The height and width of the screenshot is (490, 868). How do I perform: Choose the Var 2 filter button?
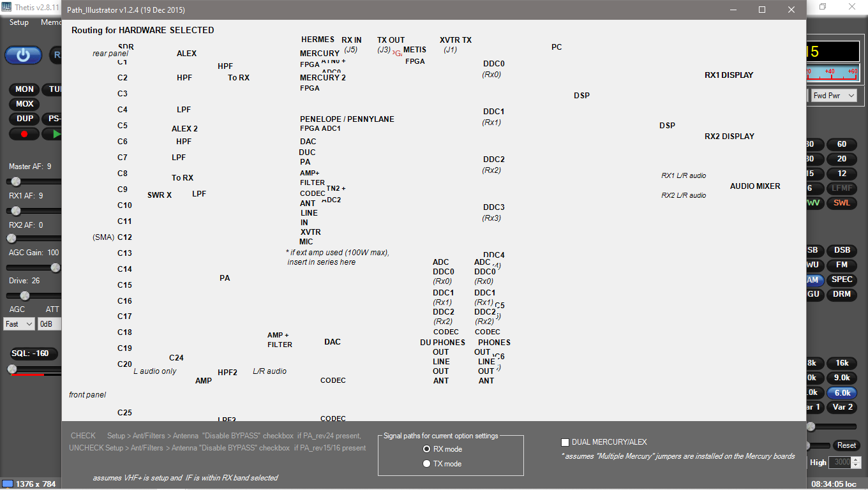[x=841, y=407]
